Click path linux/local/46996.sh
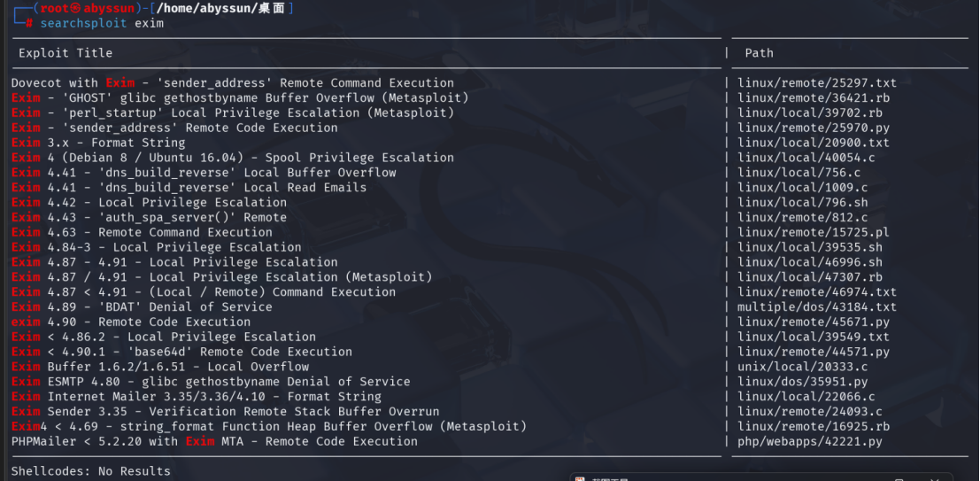This screenshot has width=980, height=481. (x=810, y=262)
